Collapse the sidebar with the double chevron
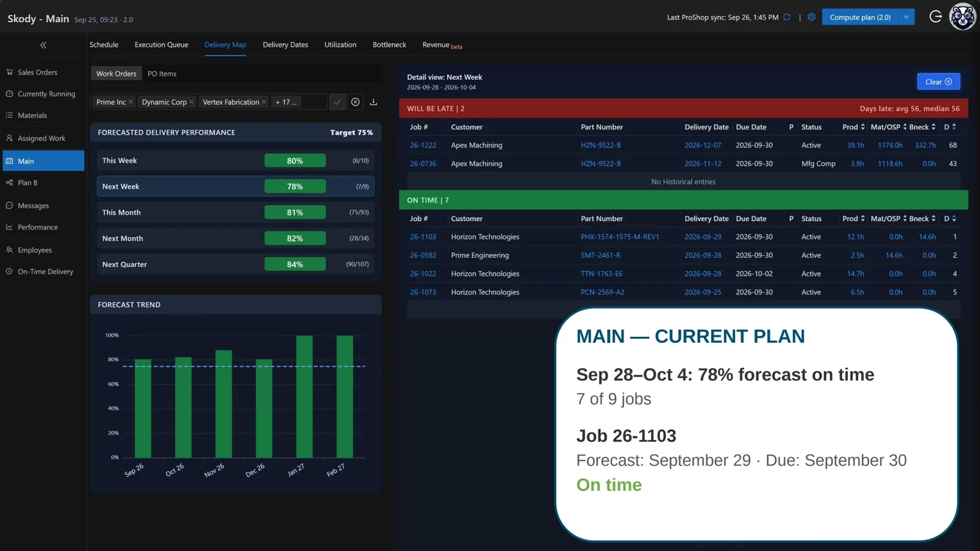 tap(43, 45)
